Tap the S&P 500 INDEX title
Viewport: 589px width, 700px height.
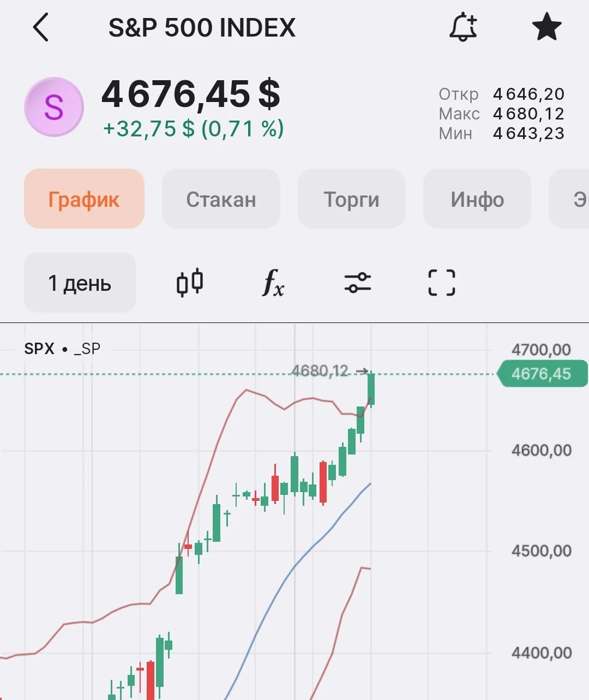pyautogui.click(x=202, y=27)
